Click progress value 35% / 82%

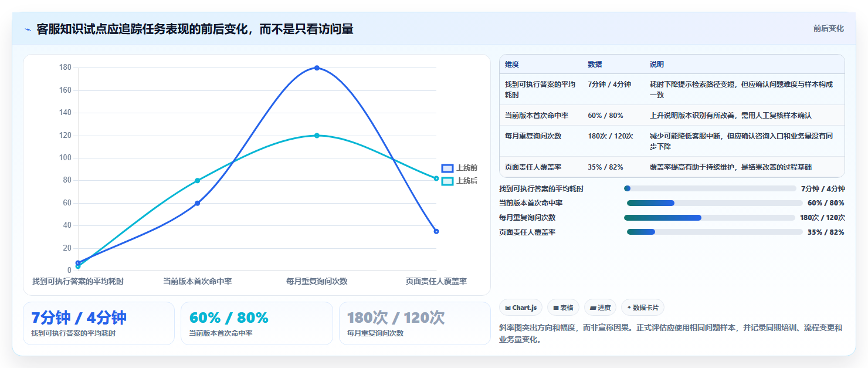tap(826, 232)
